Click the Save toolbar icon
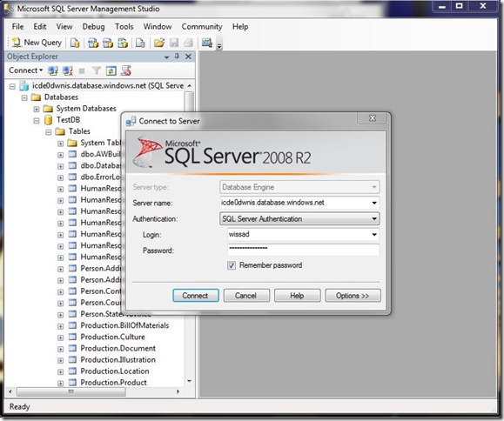 pos(174,43)
